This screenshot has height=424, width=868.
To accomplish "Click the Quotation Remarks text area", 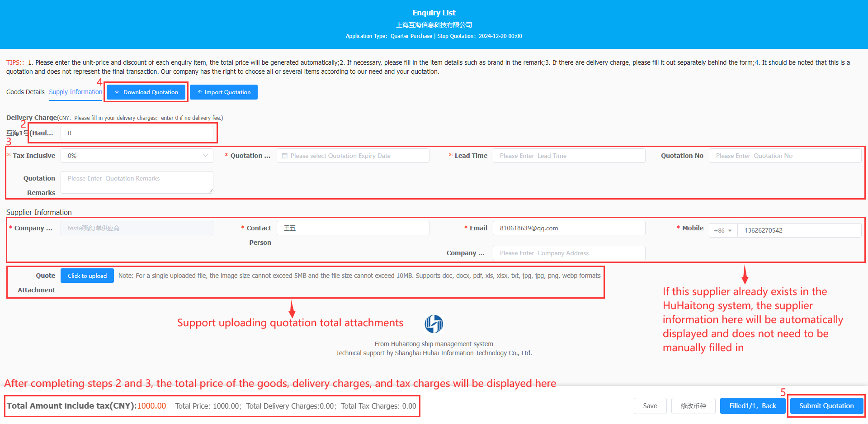I will (x=137, y=182).
